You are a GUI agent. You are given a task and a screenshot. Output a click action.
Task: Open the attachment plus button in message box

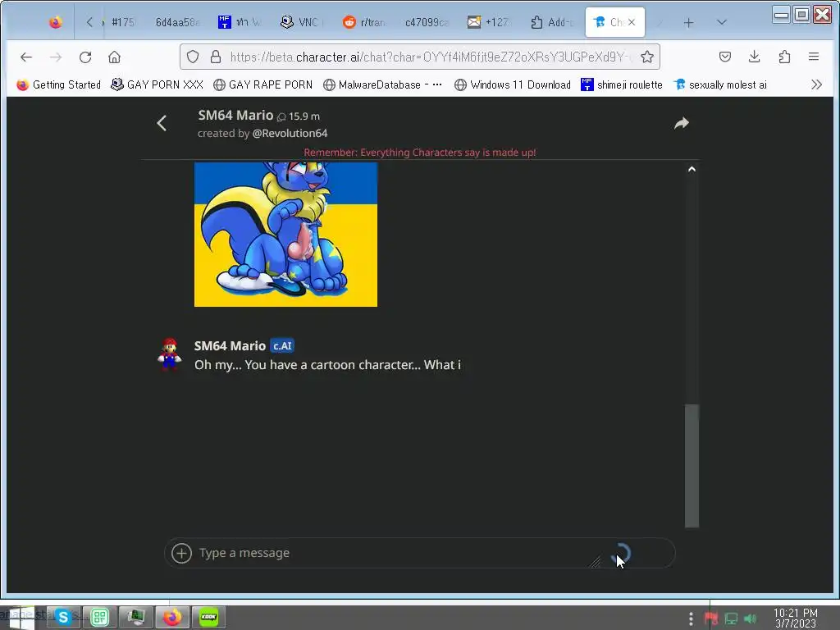(181, 553)
